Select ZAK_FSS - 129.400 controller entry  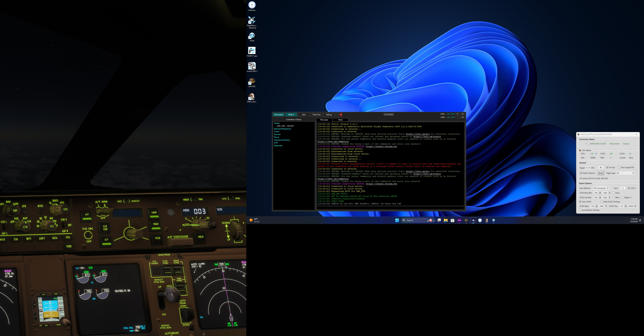(x=285, y=126)
